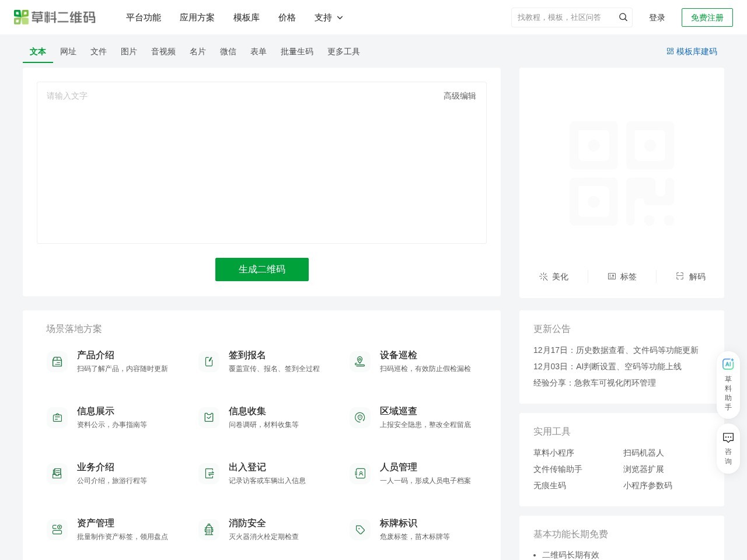747x560 pixels.
Task: Click the search magnifier icon
Action: pyautogui.click(x=623, y=17)
